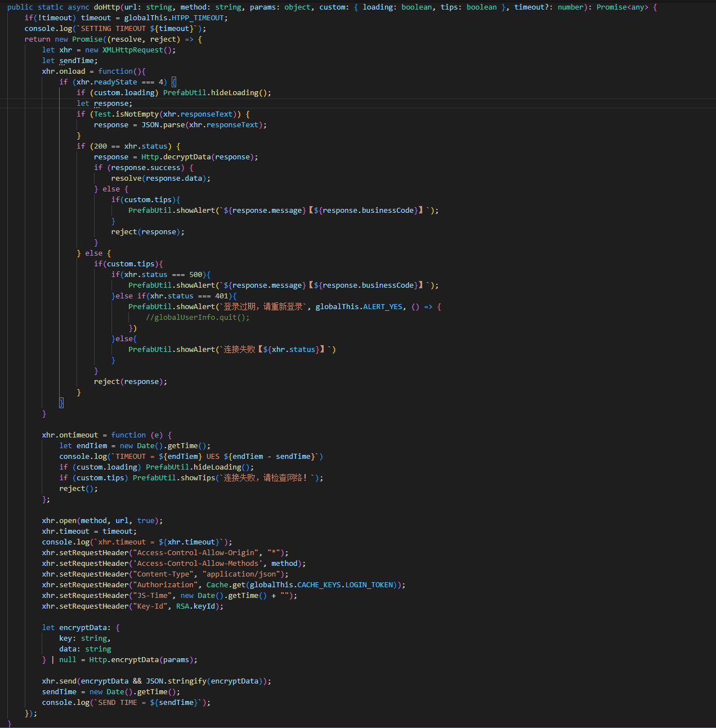
Task: Click the xhr.send(encryptData && ...) line
Action: pos(156,681)
